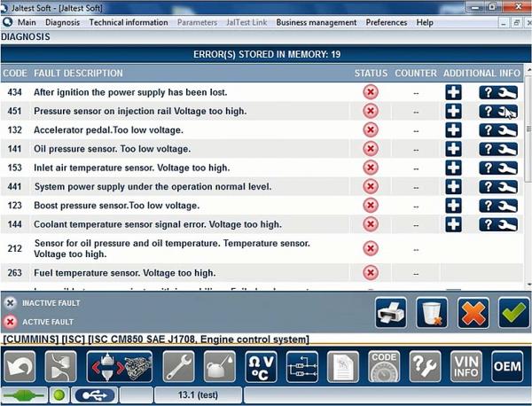Open troubleshooting help for fault 153
Screen dimensions: 532x406
click(x=498, y=168)
